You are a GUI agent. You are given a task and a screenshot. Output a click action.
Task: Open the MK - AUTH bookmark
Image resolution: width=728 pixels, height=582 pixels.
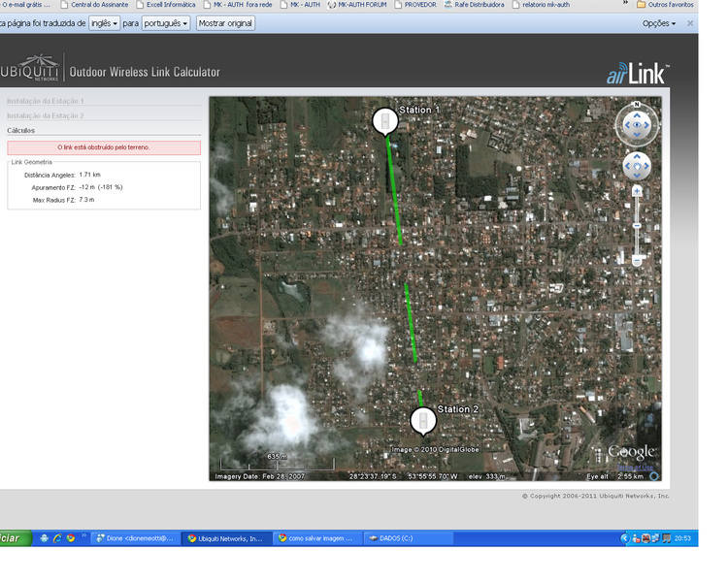tap(300, 5)
